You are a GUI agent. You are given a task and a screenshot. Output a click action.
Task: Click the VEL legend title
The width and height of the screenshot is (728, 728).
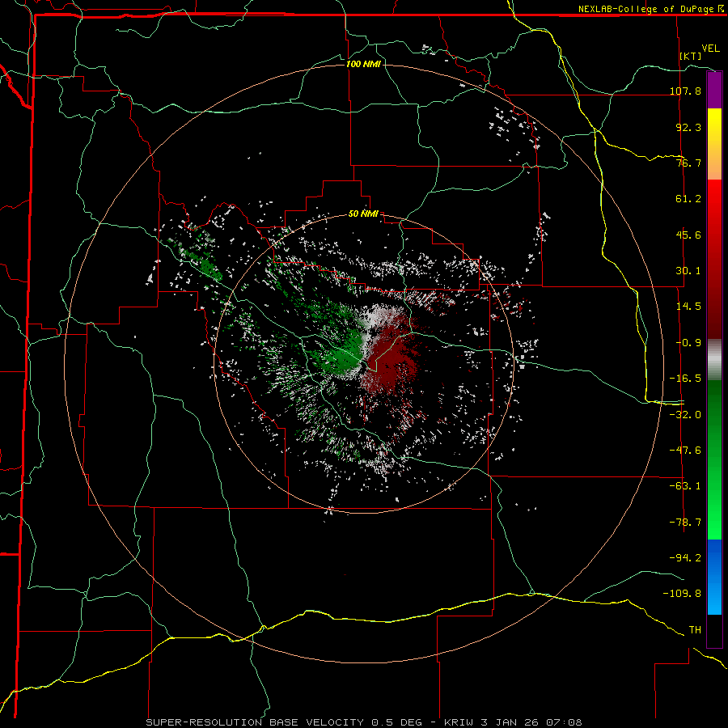pyautogui.click(x=710, y=49)
